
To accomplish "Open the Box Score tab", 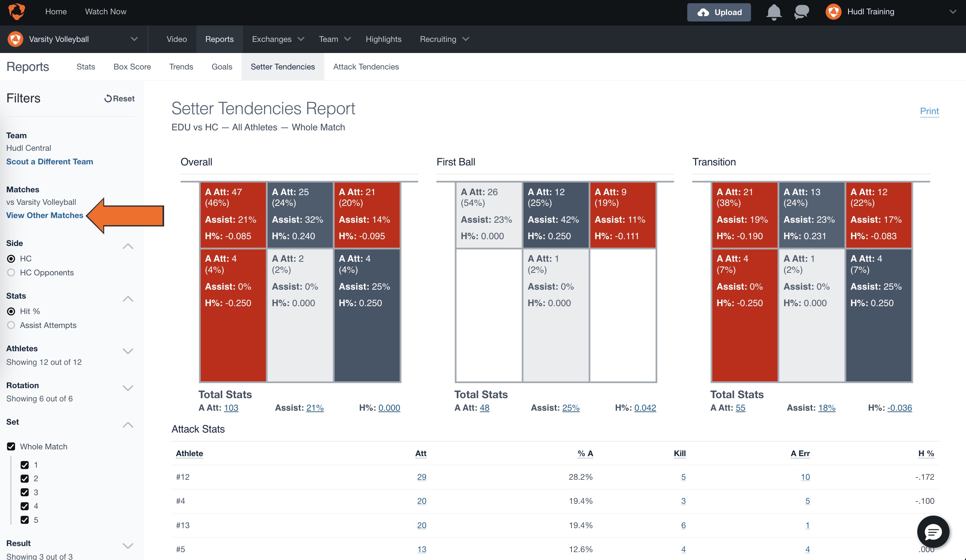I will (132, 67).
